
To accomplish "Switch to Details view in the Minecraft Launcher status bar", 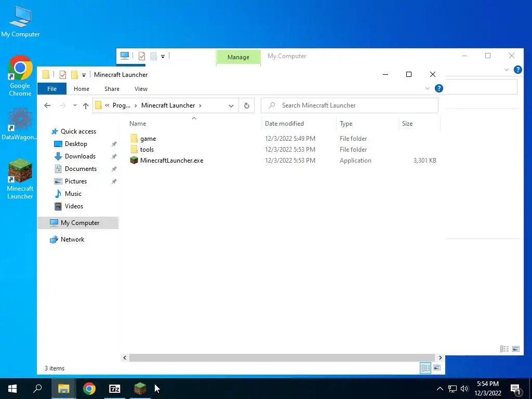I will point(425,368).
